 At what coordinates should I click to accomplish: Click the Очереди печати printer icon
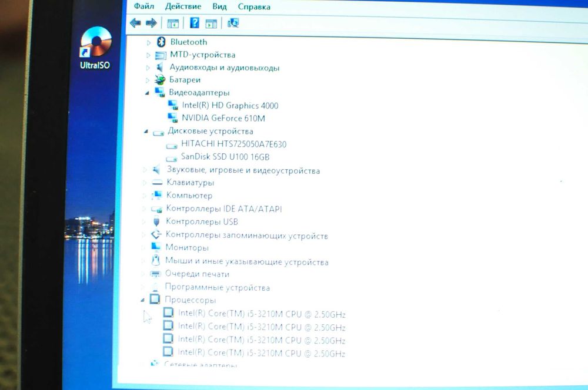[155, 274]
